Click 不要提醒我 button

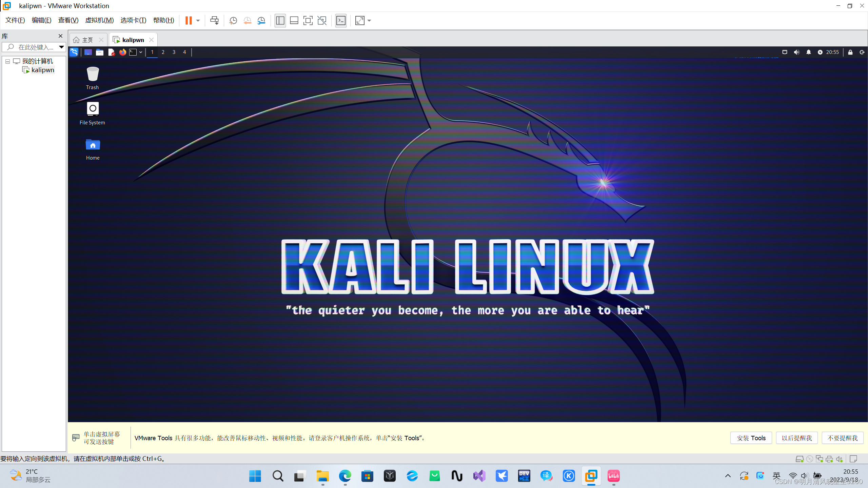(x=843, y=438)
